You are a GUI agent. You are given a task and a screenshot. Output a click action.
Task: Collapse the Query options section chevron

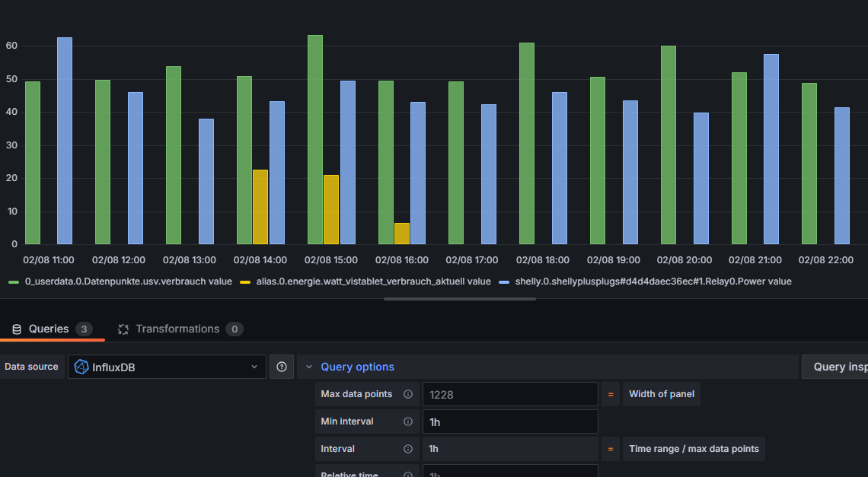pyautogui.click(x=309, y=367)
